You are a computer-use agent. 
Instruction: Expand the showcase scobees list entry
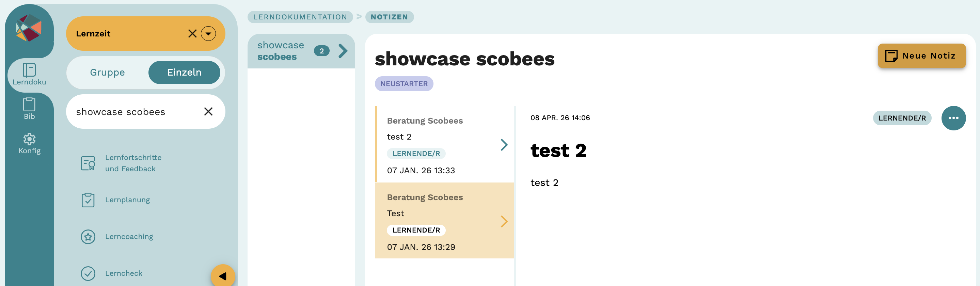[343, 51]
